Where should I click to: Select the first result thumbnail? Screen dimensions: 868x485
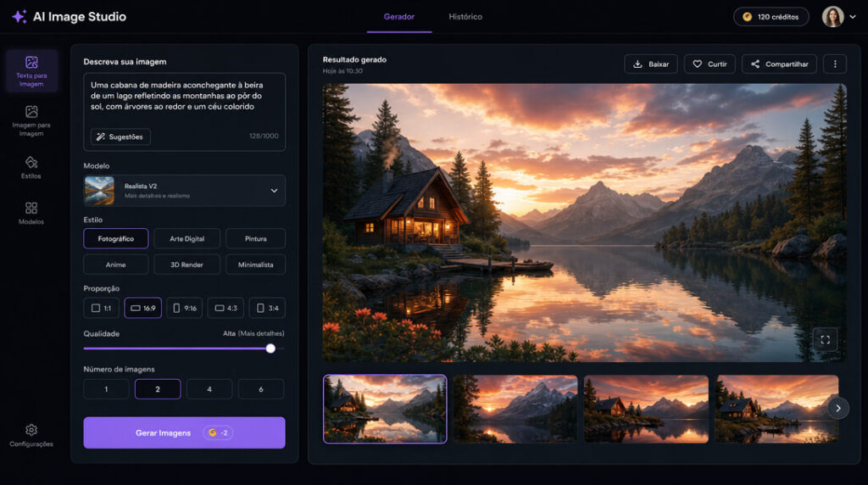[385, 409]
